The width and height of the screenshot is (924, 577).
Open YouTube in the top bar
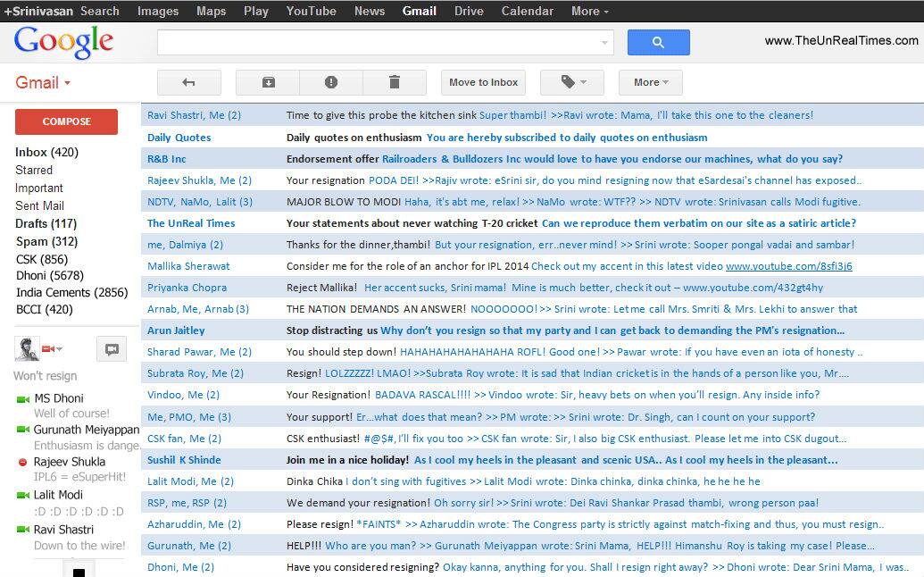(312, 12)
